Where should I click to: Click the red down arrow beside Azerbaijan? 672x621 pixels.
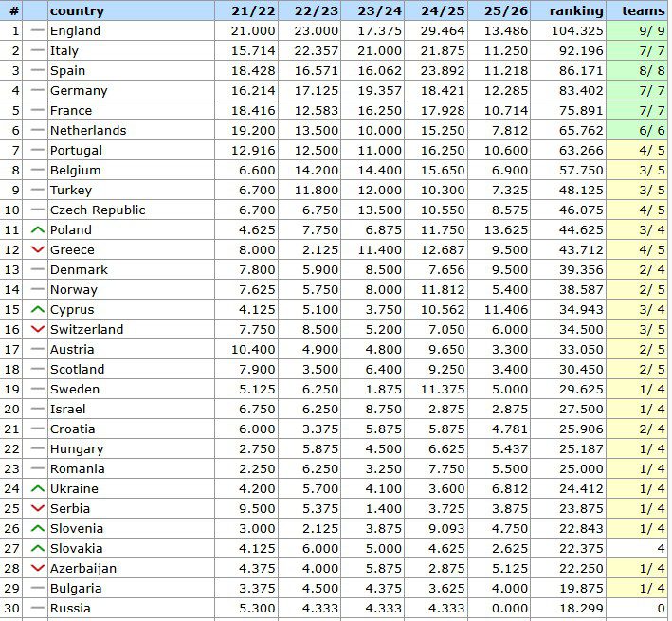(37, 568)
